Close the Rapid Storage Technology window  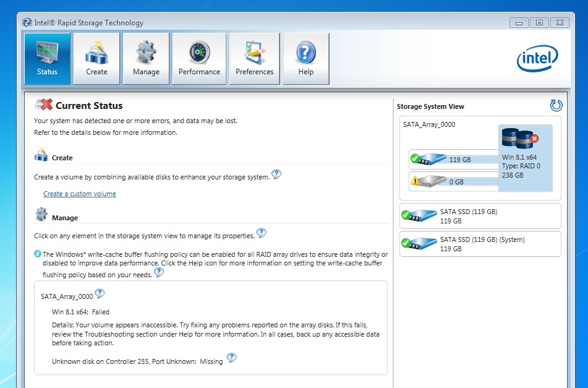tap(560, 23)
